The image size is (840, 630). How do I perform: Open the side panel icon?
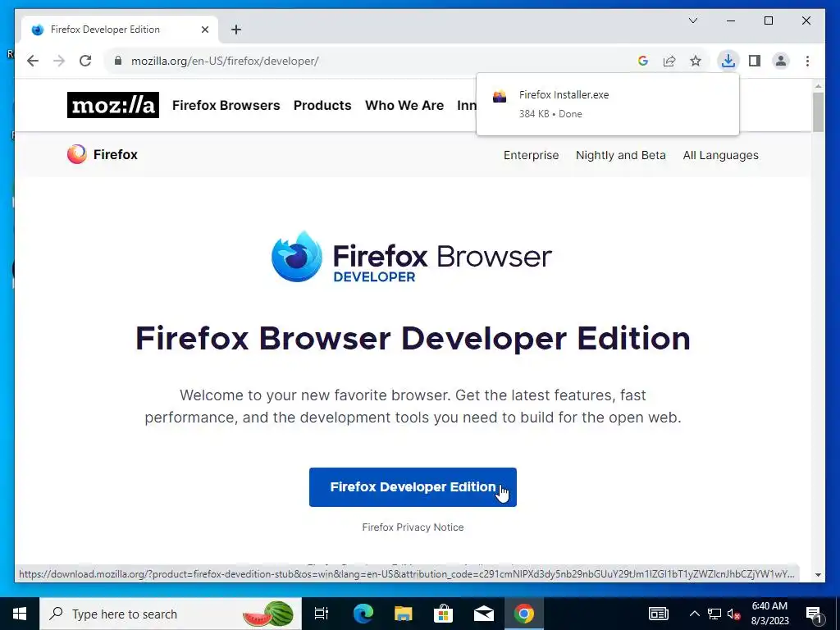[x=755, y=61]
